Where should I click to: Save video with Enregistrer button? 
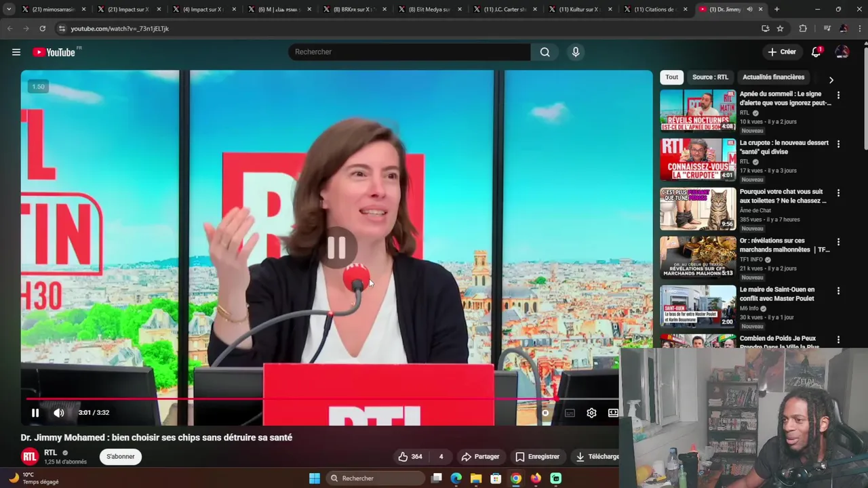click(537, 457)
